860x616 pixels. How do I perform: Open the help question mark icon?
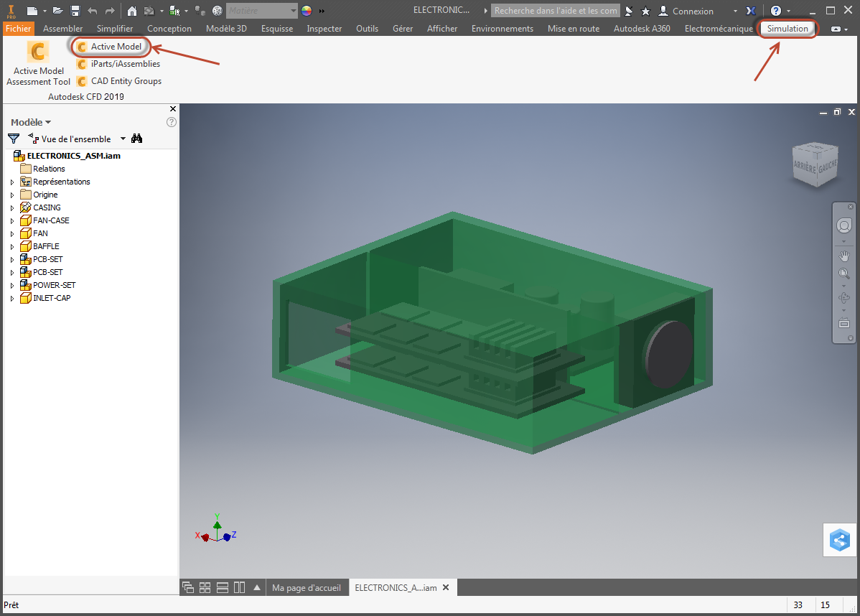point(775,11)
